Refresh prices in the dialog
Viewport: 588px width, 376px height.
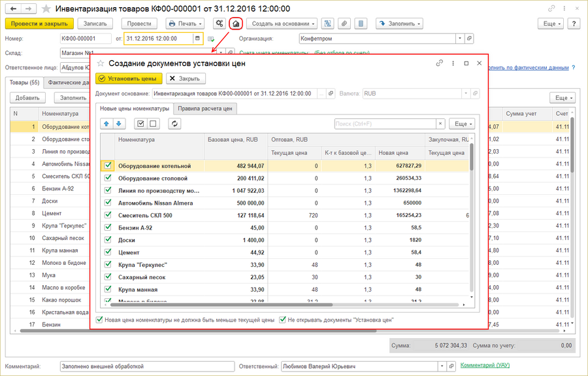[x=174, y=124]
